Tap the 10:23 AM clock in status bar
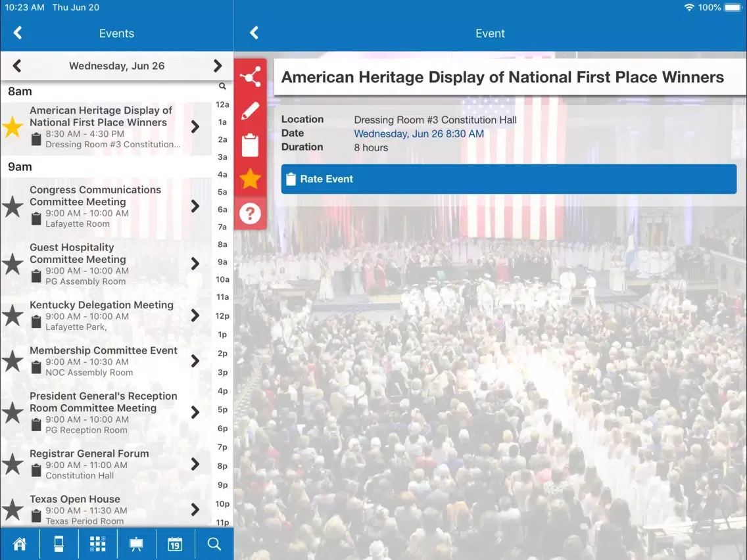The height and width of the screenshot is (560, 747). (x=24, y=7)
